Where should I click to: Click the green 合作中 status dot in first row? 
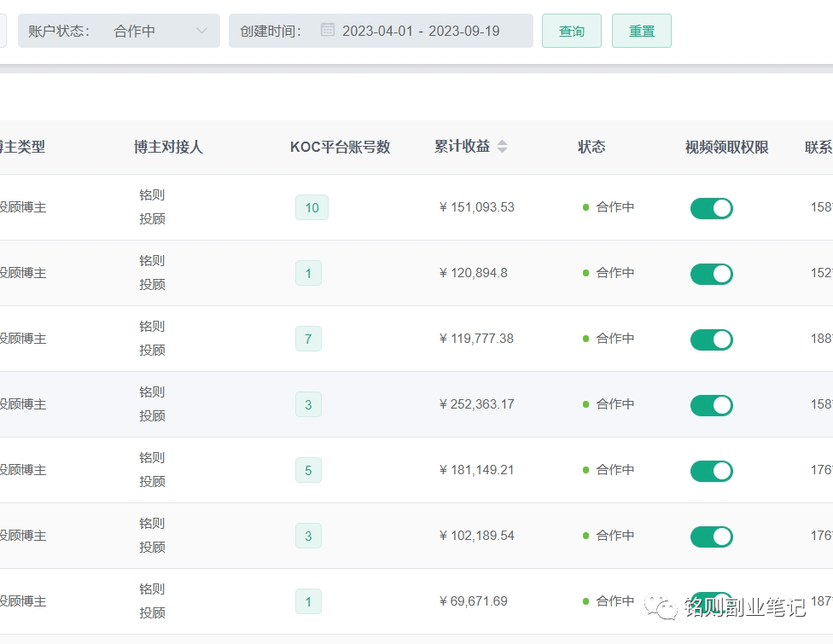point(584,207)
